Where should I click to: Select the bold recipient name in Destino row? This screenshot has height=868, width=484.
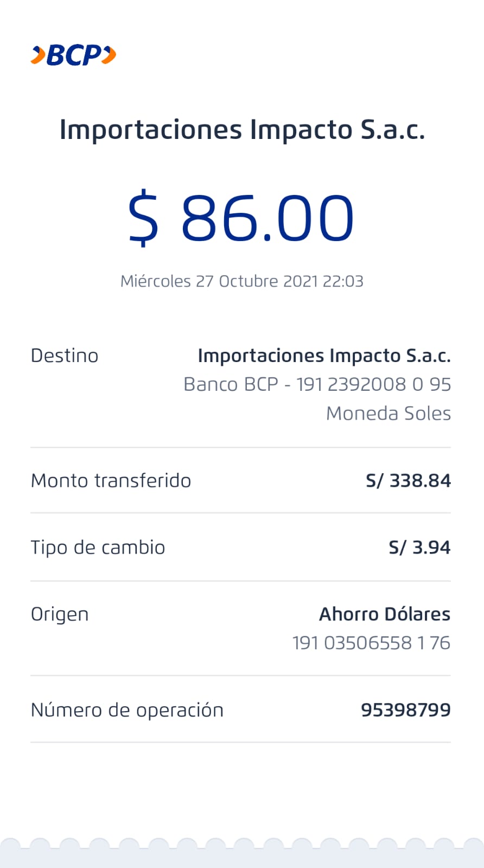(x=324, y=356)
